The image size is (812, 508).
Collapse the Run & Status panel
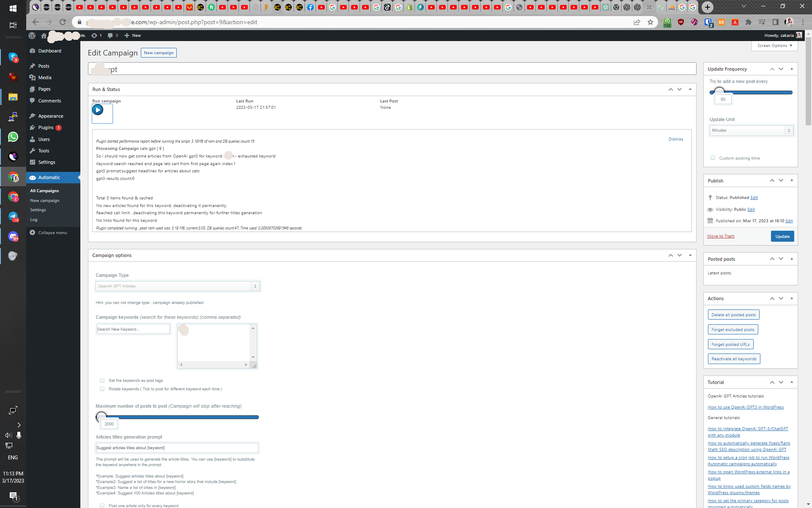pos(690,89)
